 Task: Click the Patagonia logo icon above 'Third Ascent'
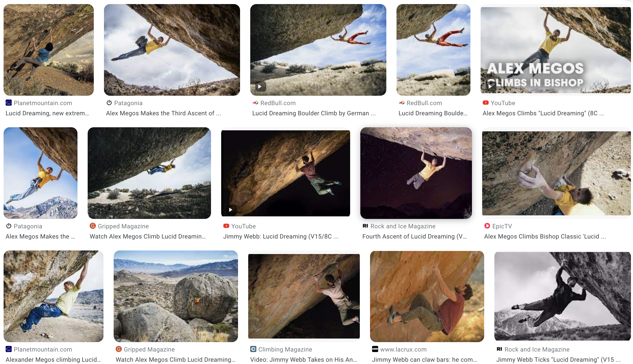click(109, 103)
